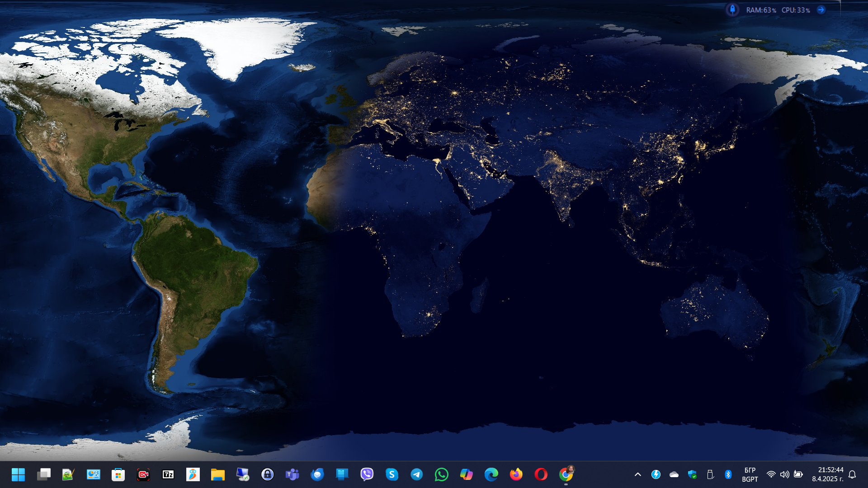This screenshot has width=868, height=488.
Task: Open Windows Security shield tray icon
Action: (692, 474)
